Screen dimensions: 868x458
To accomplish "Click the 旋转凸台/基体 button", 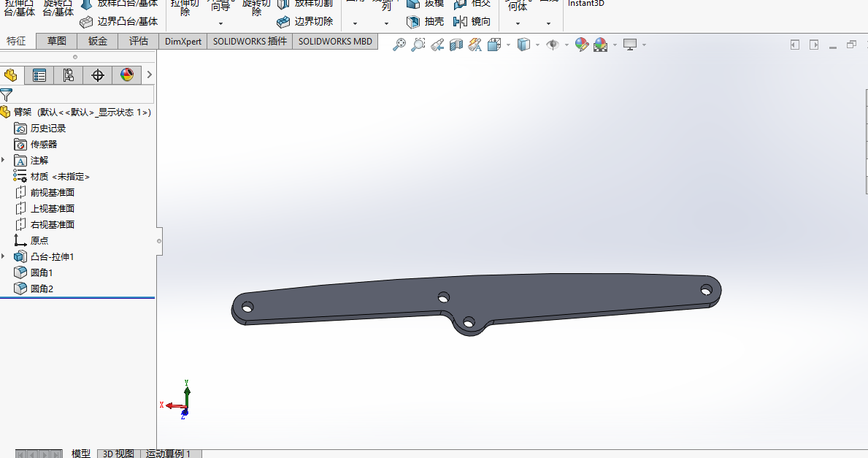I will pyautogui.click(x=58, y=8).
